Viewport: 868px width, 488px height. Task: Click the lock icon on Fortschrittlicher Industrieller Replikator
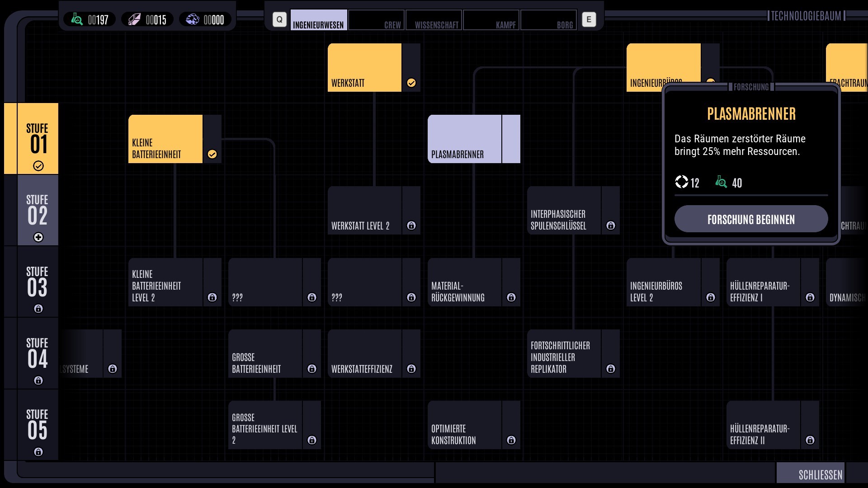click(611, 369)
